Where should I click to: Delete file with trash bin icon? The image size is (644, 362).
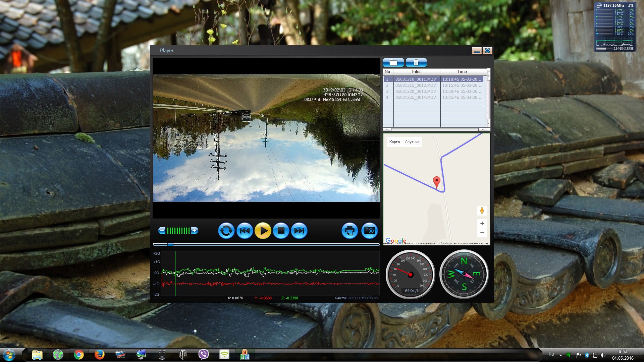click(x=416, y=63)
